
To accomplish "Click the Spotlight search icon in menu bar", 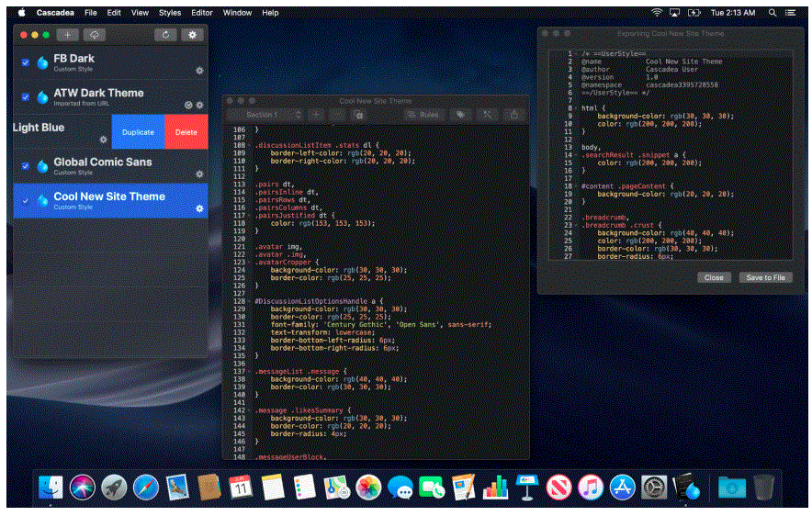I will (x=773, y=13).
